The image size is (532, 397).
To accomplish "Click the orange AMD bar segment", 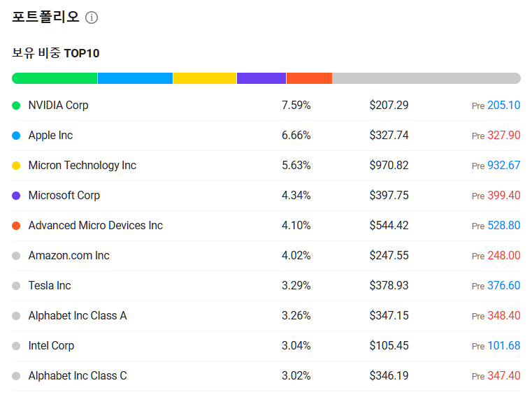I will pyautogui.click(x=310, y=78).
